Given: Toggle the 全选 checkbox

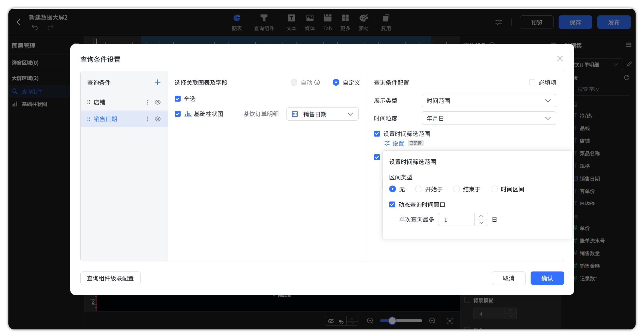Looking at the screenshot, I should tap(178, 99).
